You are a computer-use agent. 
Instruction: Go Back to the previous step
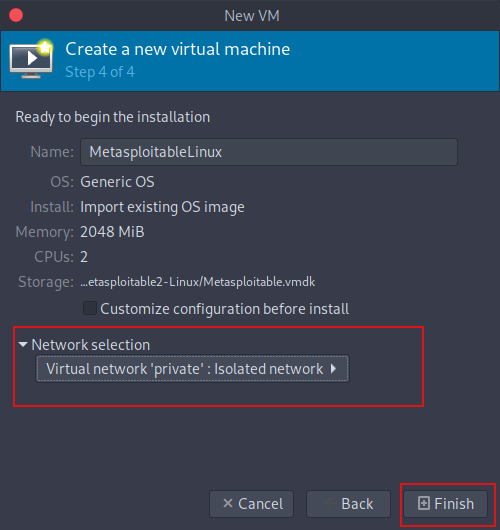tap(349, 504)
